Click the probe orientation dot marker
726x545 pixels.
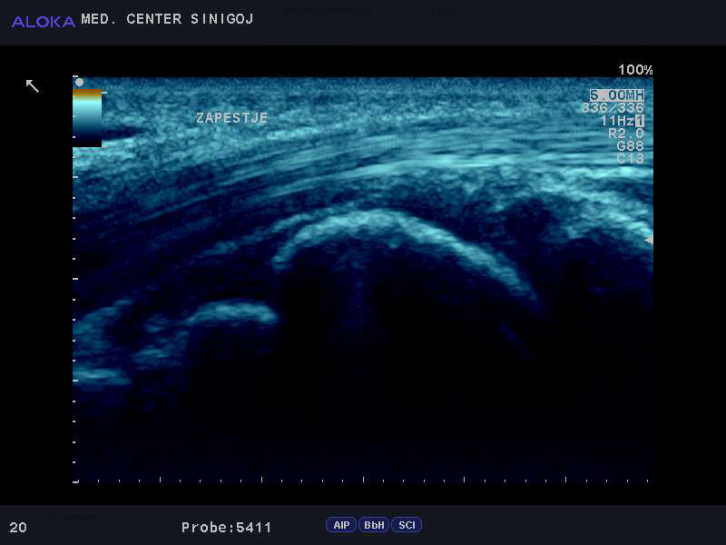79,82
